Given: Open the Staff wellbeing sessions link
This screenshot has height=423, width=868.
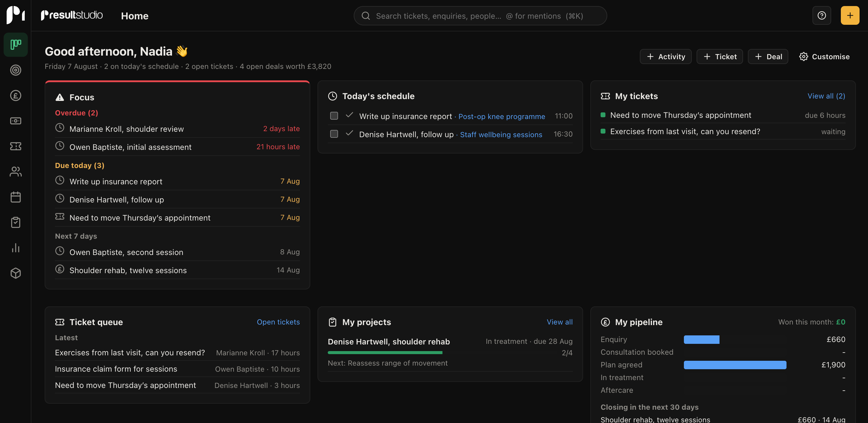Looking at the screenshot, I should pos(501,134).
